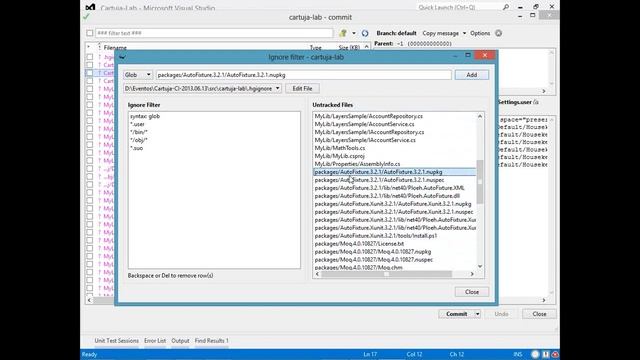
Task: Click the Quick Launch search box
Action: click(x=459, y=7)
